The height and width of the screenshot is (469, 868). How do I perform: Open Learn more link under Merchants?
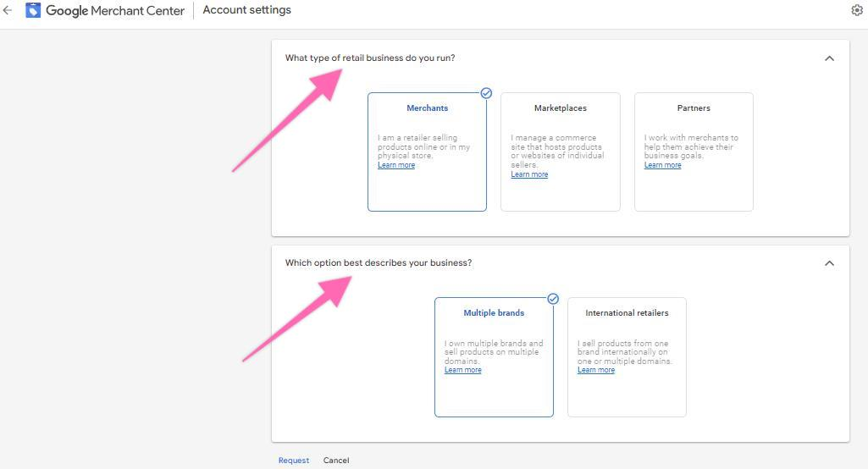click(396, 165)
